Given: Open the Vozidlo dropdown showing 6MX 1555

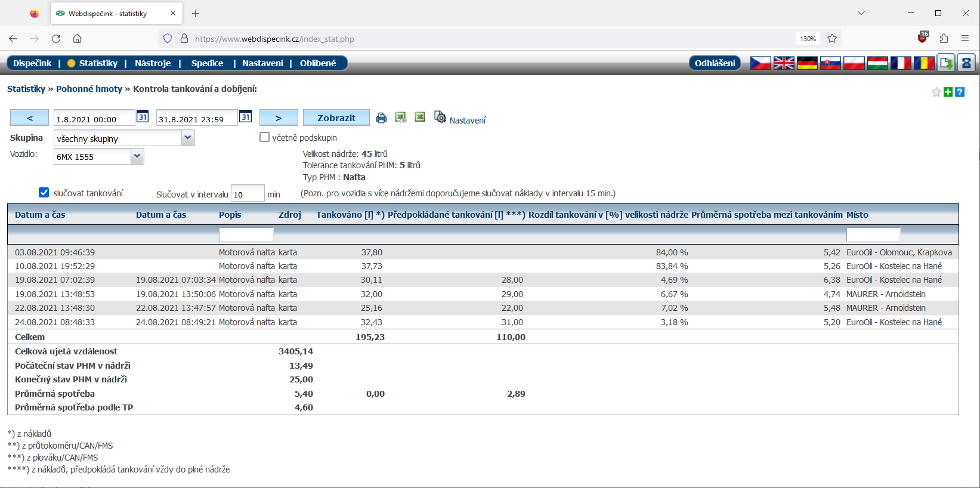Looking at the screenshot, I should [137, 156].
